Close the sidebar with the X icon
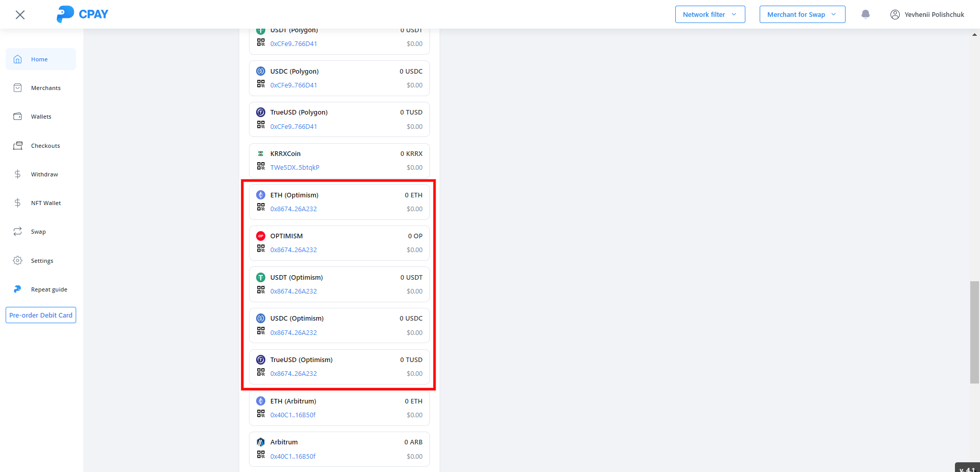 (20, 15)
